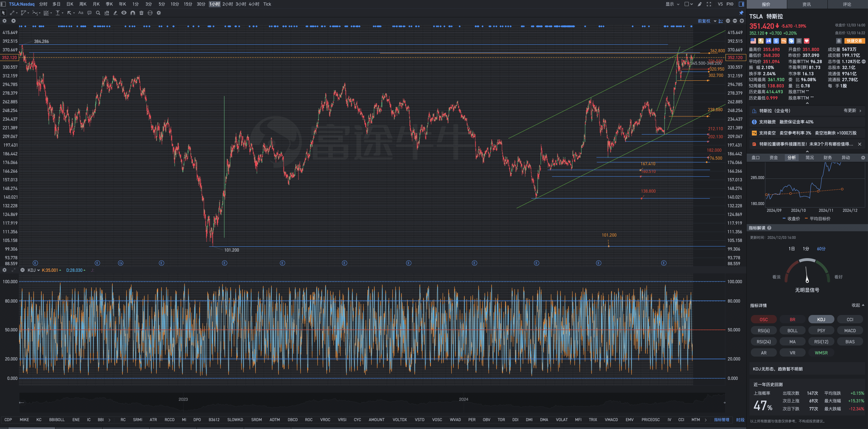Screen dimensions: 868x429
Task: Delete drawings with the trash icon
Action: pyautogui.click(x=141, y=13)
